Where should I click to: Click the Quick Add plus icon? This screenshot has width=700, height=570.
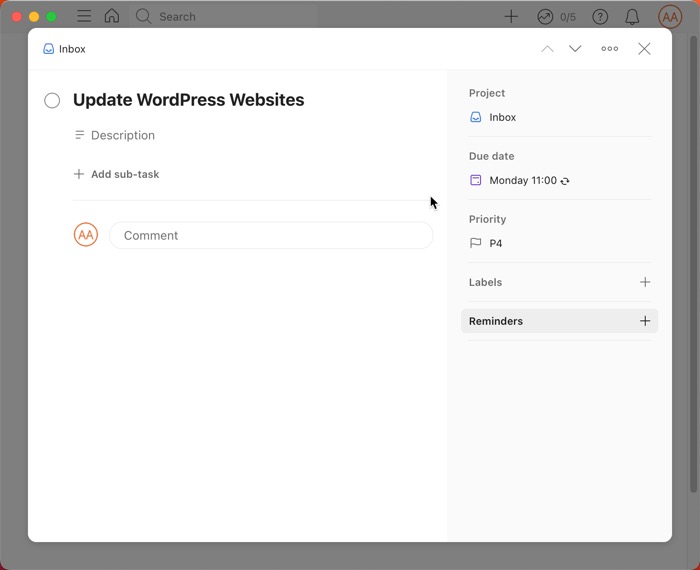[x=511, y=17]
